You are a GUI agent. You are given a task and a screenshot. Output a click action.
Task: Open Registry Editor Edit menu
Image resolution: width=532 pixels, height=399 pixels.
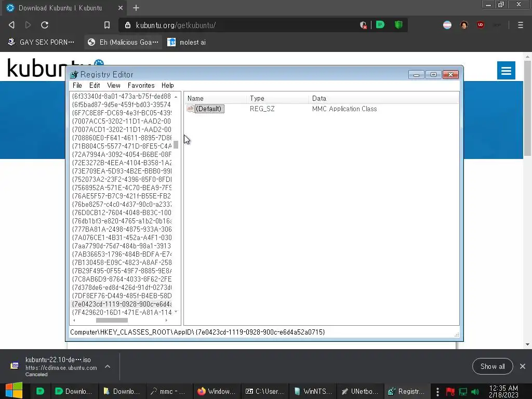click(x=95, y=86)
